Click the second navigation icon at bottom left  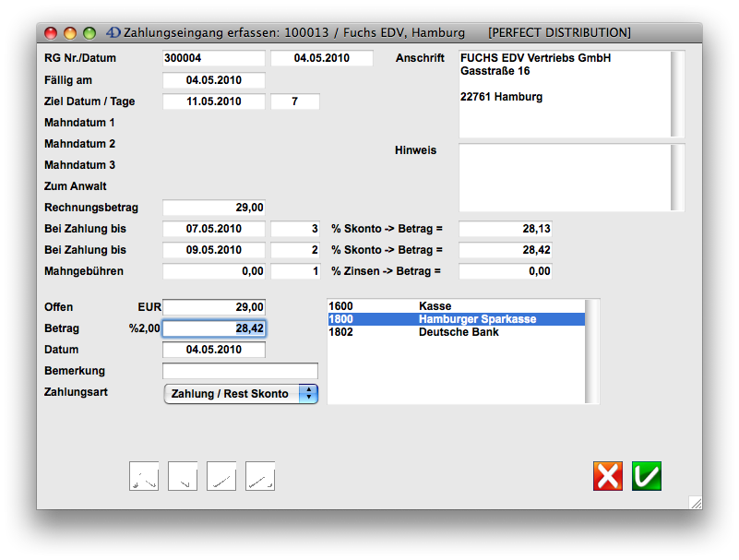(183, 476)
